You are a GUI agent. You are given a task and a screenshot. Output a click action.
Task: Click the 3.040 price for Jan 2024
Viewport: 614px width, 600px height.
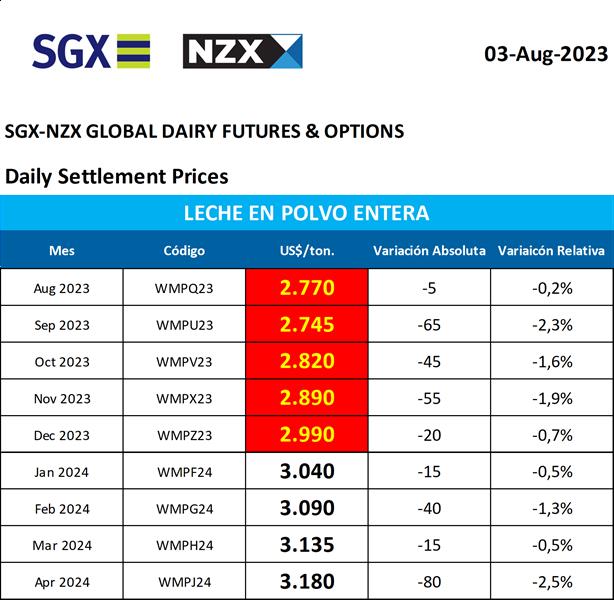[307, 472]
